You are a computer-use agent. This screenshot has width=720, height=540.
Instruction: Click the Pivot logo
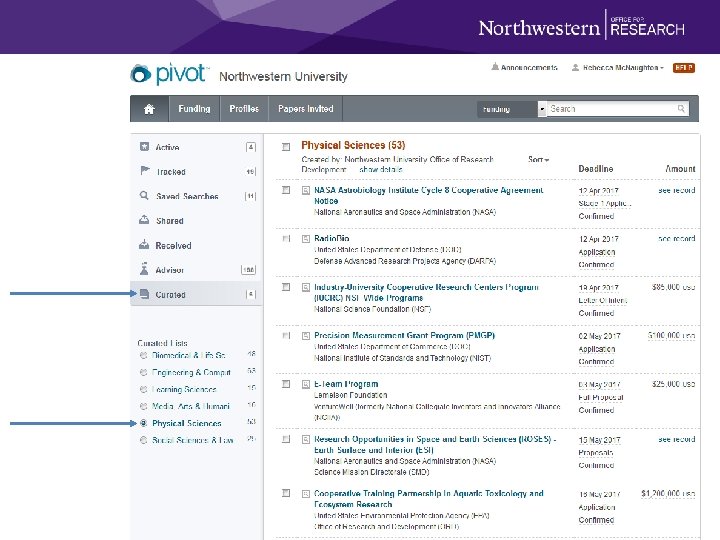[x=169, y=74]
